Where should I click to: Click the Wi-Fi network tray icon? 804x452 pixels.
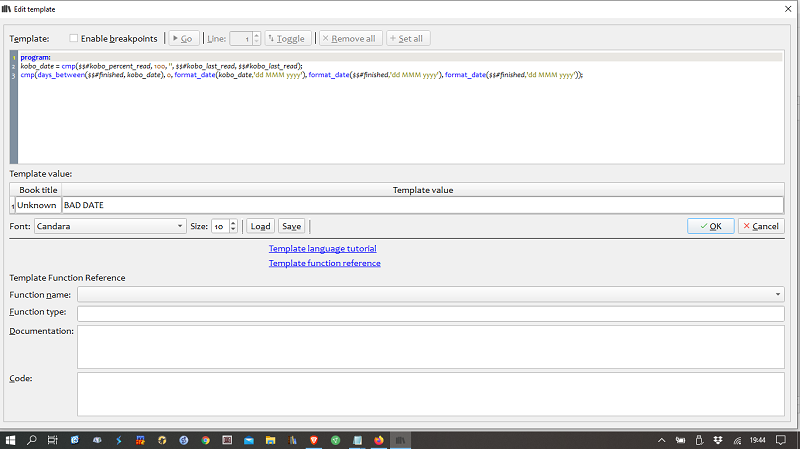(x=737, y=440)
